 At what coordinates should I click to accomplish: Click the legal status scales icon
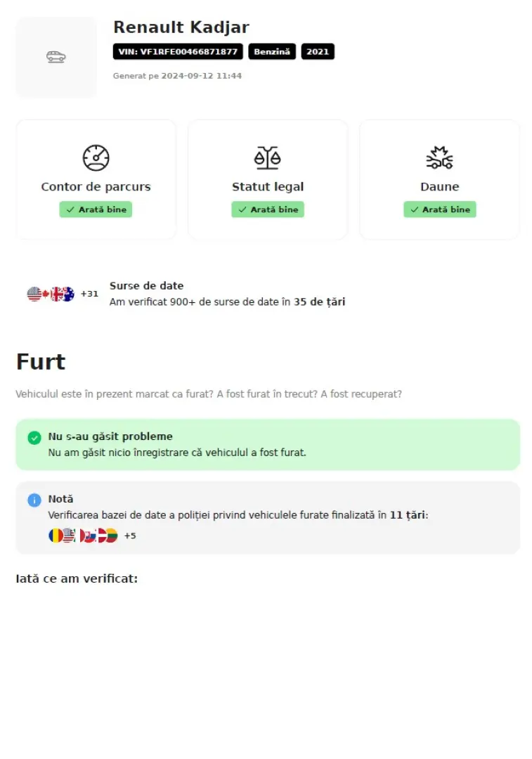coord(268,158)
